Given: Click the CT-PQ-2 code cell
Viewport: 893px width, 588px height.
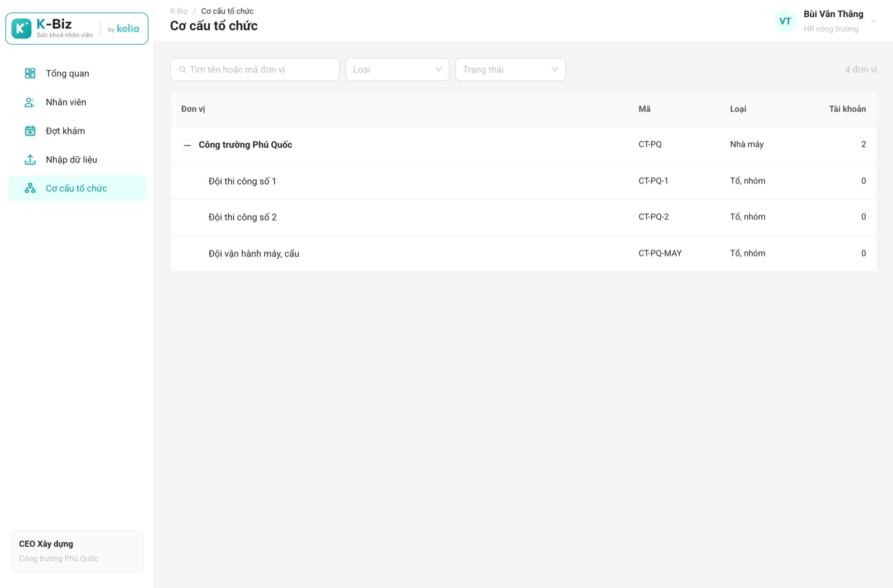Looking at the screenshot, I should point(654,217).
